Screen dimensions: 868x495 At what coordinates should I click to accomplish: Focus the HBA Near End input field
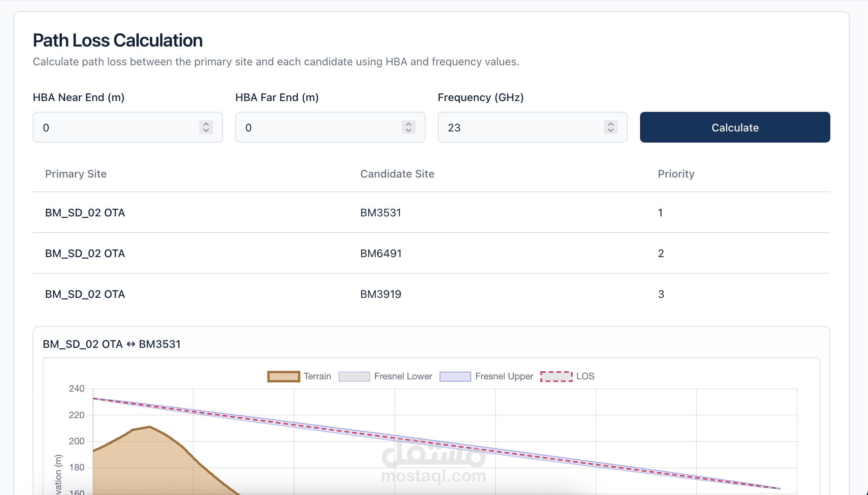pyautogui.click(x=115, y=127)
